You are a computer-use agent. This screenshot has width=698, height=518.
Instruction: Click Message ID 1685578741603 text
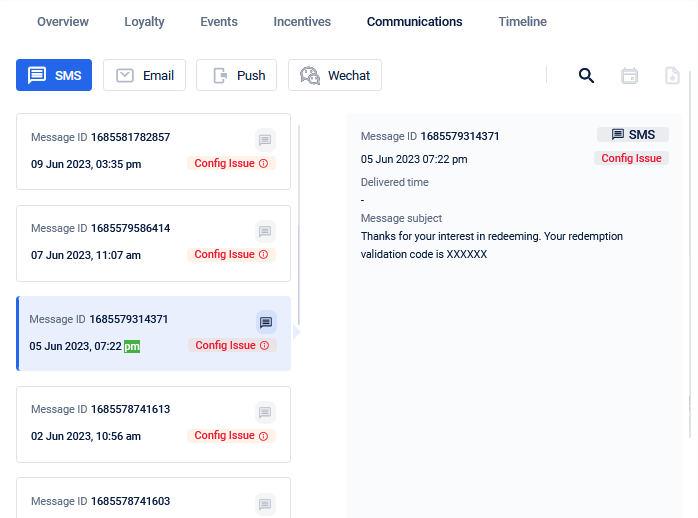101,501
